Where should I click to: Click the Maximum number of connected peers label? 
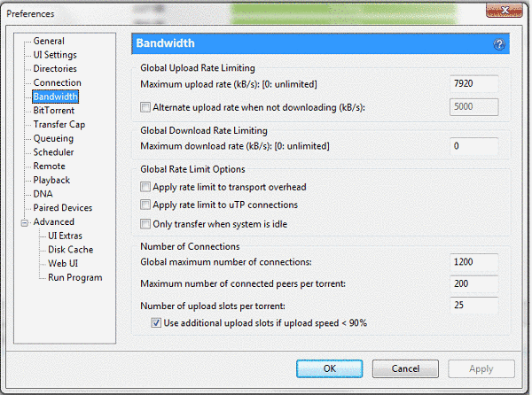(x=243, y=283)
